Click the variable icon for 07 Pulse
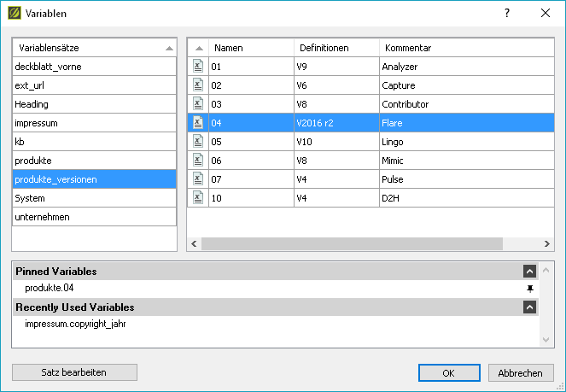 pos(197,178)
